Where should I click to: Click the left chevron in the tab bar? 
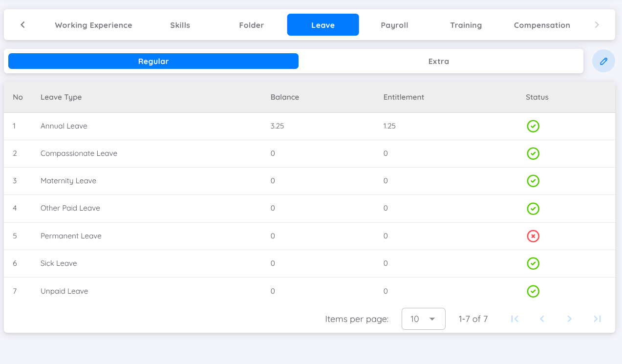[22, 24]
